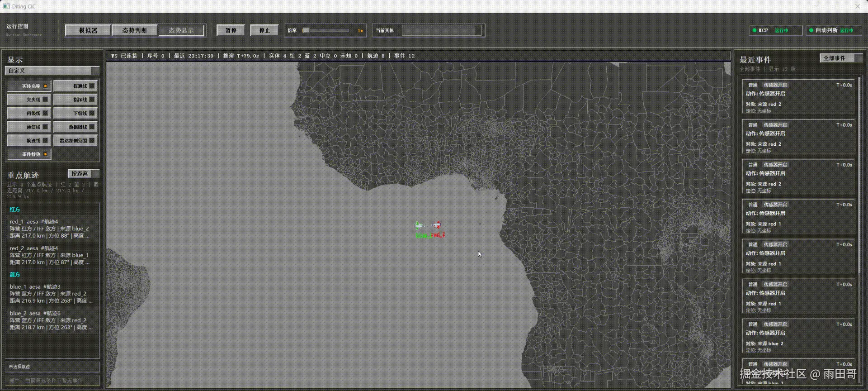Enable the 通信线 display option
868x391 pixels.
tap(29, 127)
